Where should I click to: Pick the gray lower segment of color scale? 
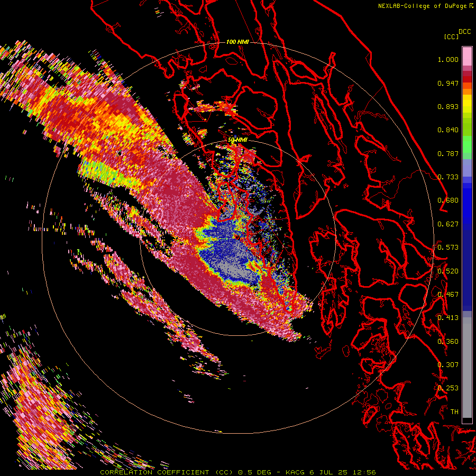[467, 369]
